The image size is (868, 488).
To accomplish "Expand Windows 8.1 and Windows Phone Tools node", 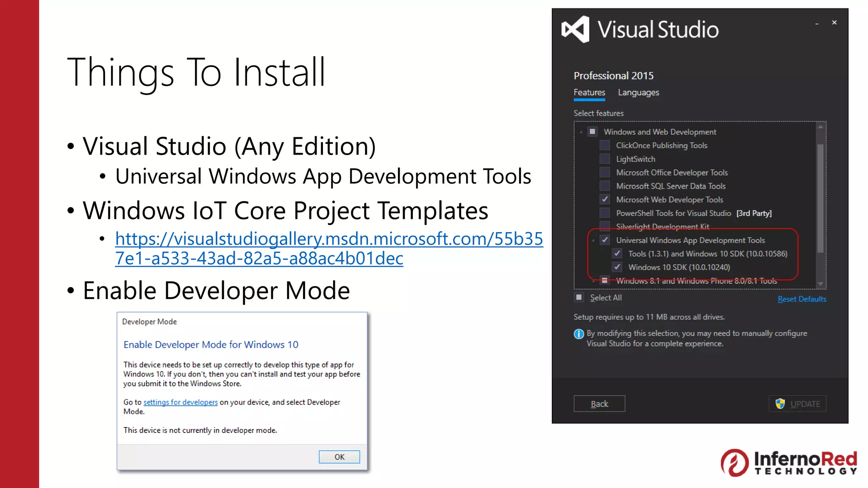I will 593,281.
